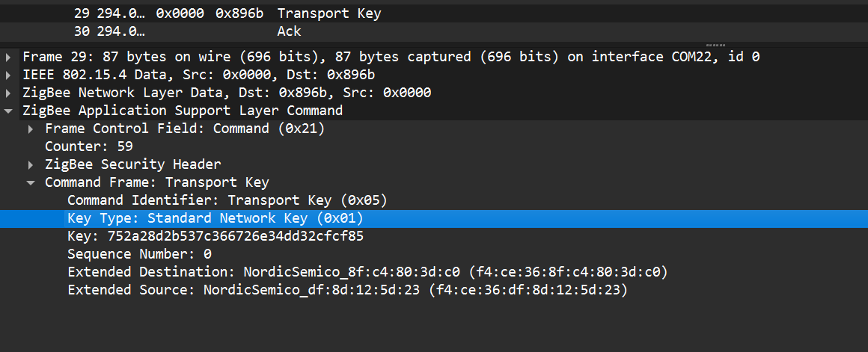Click the ZigBee Security Header label

[x=133, y=164]
